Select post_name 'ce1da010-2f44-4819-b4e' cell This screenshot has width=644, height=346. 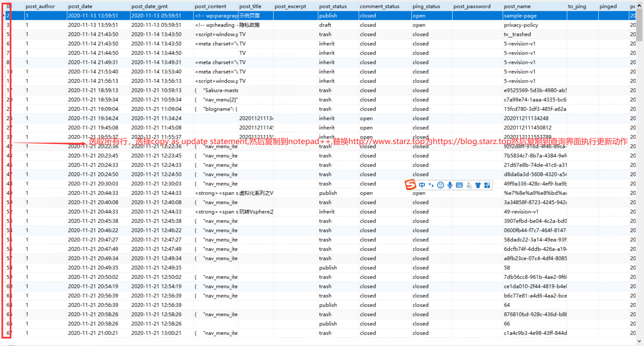point(535,286)
